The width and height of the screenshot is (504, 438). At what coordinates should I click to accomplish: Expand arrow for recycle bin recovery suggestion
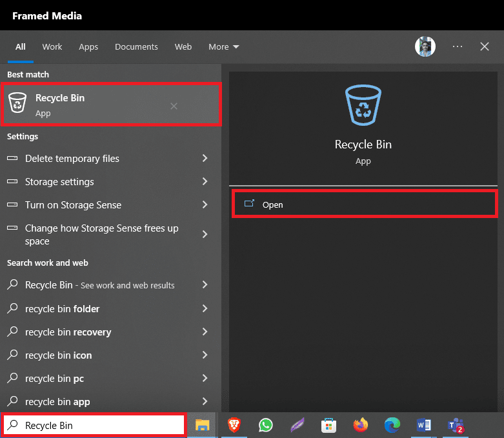coord(205,332)
